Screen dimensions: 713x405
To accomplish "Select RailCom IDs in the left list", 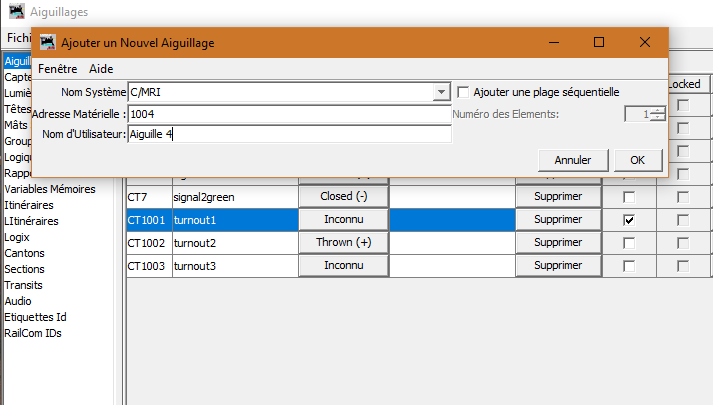I will point(33,334).
